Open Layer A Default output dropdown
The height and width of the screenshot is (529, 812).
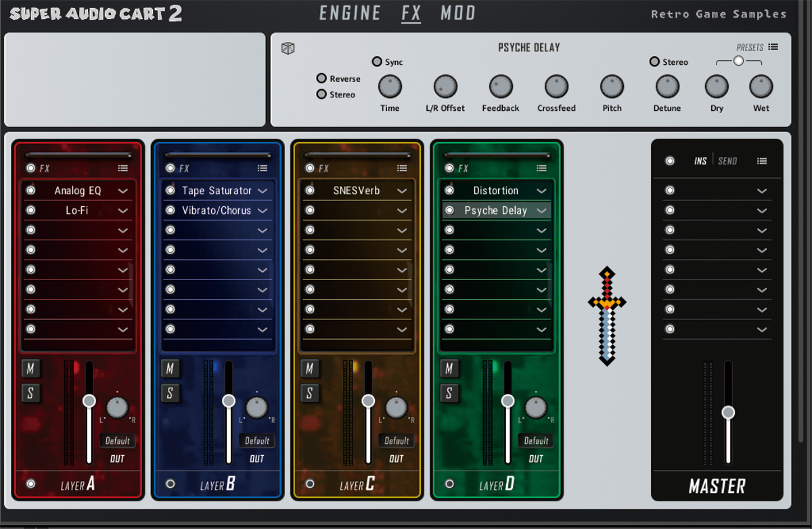coord(118,440)
